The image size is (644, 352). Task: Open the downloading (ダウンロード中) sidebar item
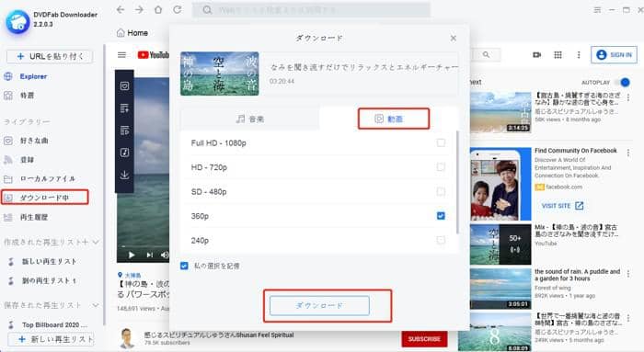click(x=44, y=198)
